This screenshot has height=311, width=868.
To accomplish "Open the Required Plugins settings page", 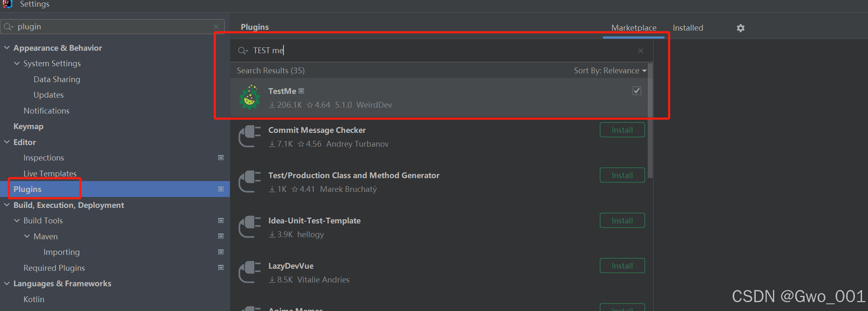I will [x=54, y=268].
